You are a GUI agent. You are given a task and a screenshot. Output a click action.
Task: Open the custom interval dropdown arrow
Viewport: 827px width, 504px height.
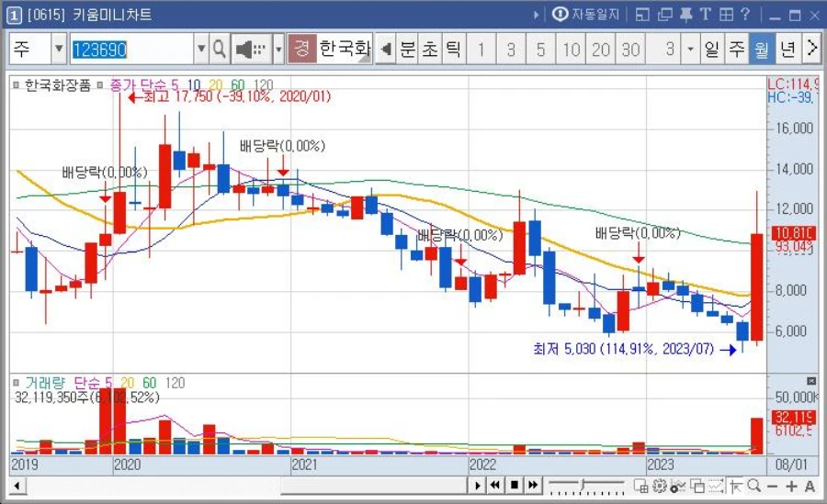point(690,50)
